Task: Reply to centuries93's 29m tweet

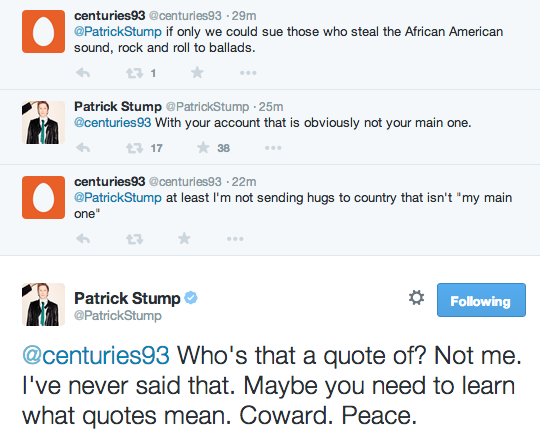Action: (x=83, y=73)
